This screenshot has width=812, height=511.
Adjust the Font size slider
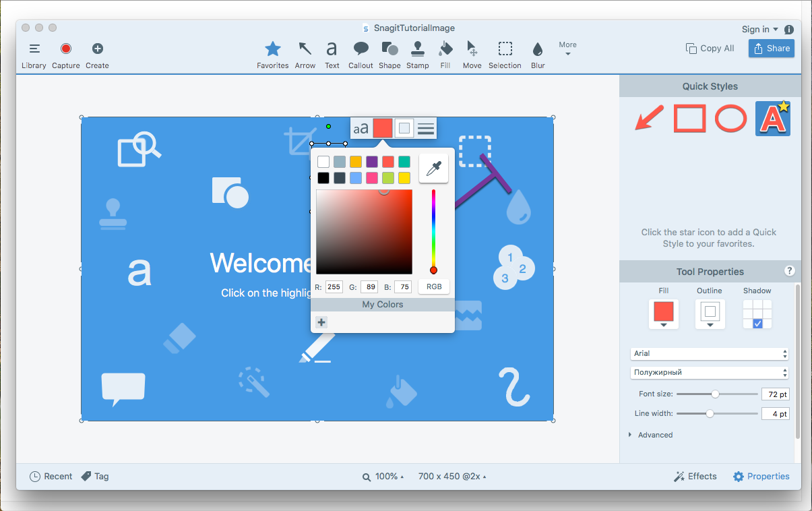716,394
